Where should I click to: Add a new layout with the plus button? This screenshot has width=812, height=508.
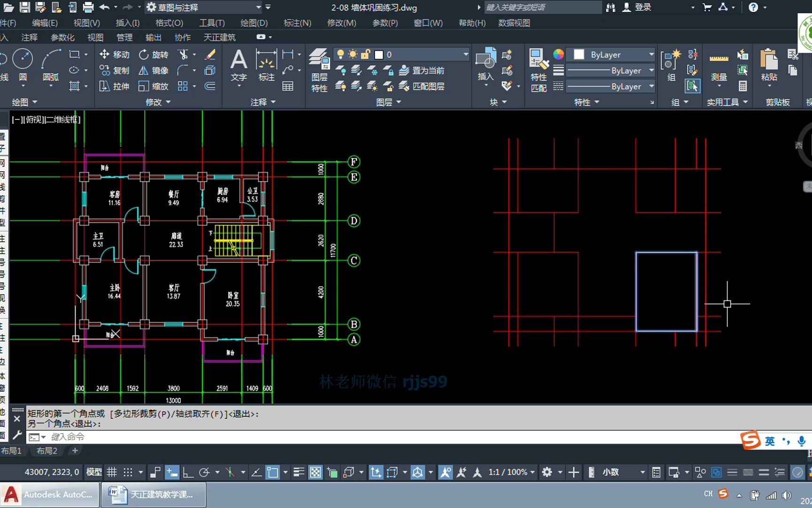(74, 451)
